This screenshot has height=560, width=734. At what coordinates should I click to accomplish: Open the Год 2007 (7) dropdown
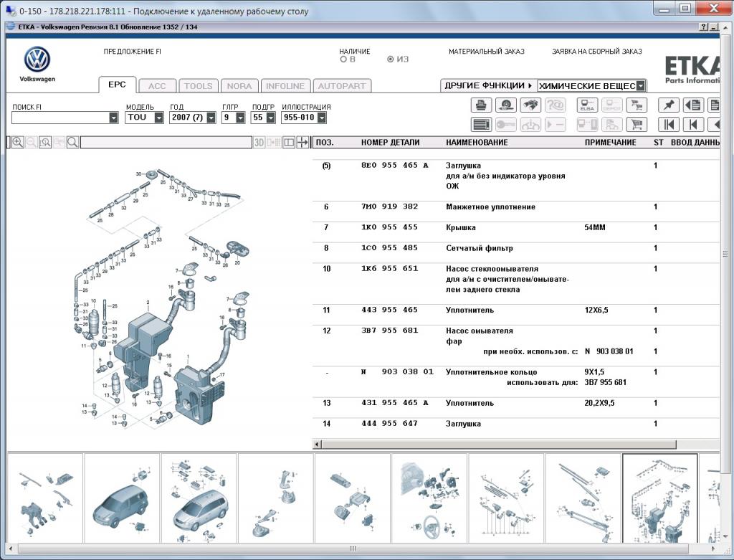coord(211,118)
